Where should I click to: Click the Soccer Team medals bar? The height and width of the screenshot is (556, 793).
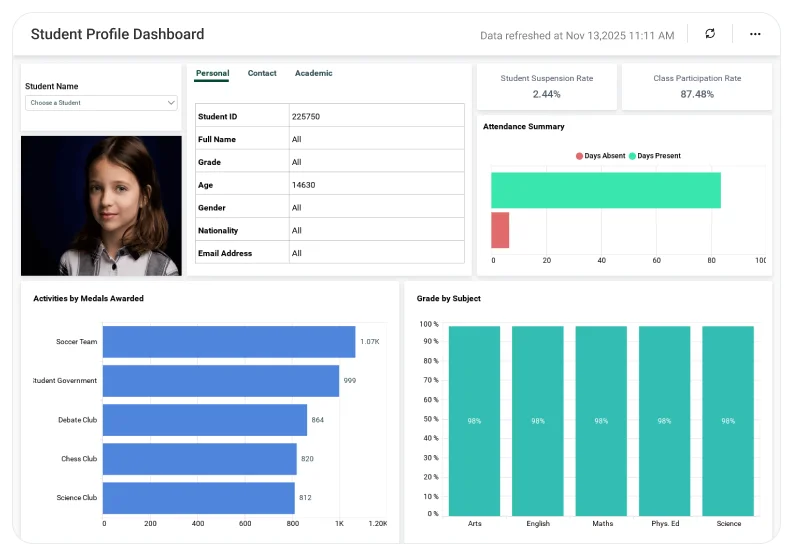pos(229,342)
